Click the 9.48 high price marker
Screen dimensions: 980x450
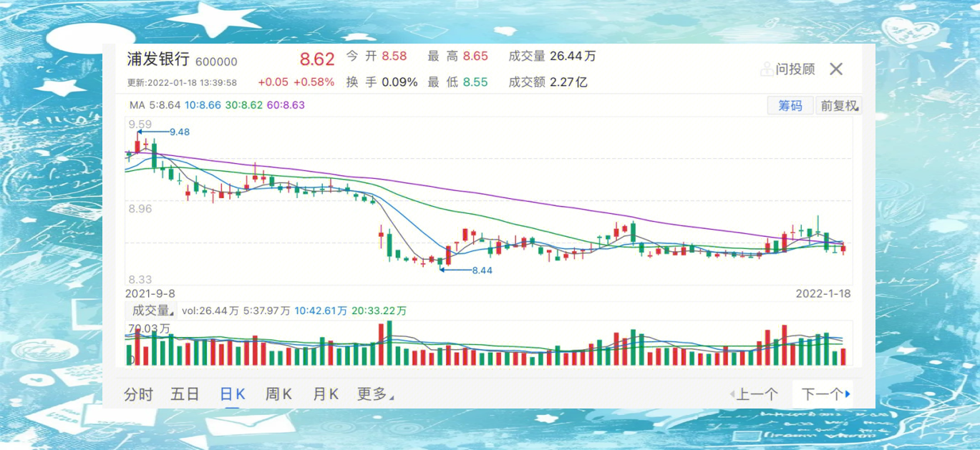coord(180,132)
